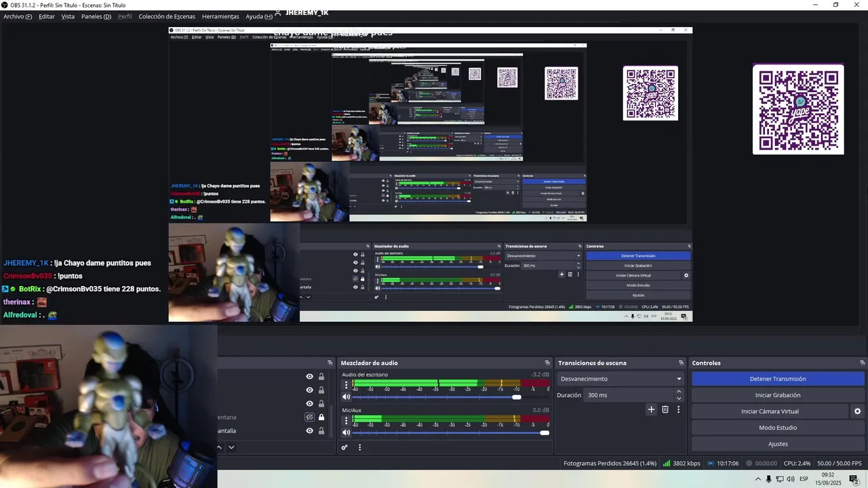The image size is (868, 488).
Task: Increase duration with the up stepper arrow
Action: point(679,392)
